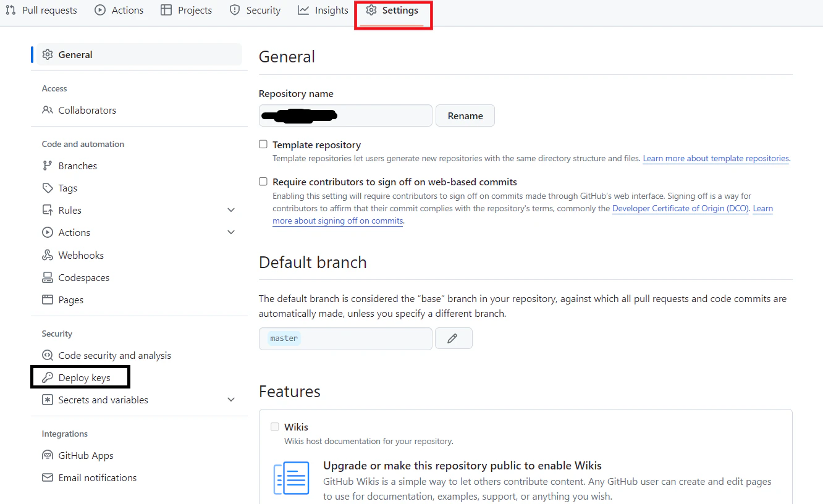Click the Branches git-branch icon

click(x=48, y=166)
